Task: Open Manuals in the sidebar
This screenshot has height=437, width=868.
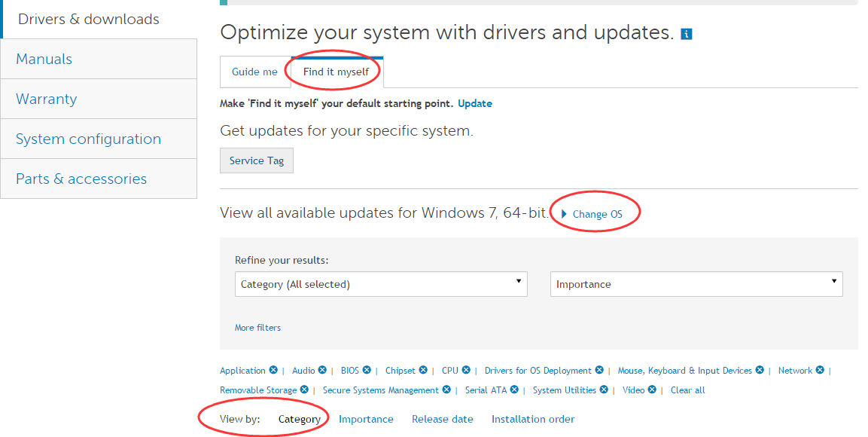Action: 44,59
